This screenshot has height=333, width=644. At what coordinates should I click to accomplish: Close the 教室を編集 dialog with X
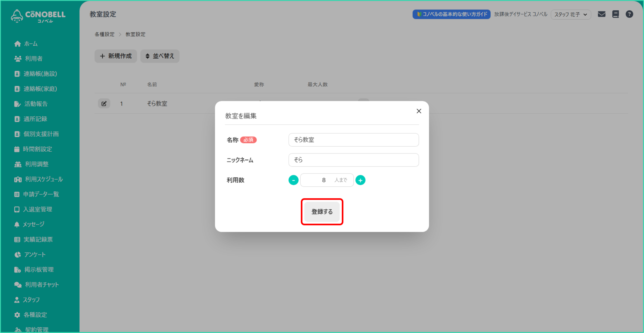click(419, 111)
